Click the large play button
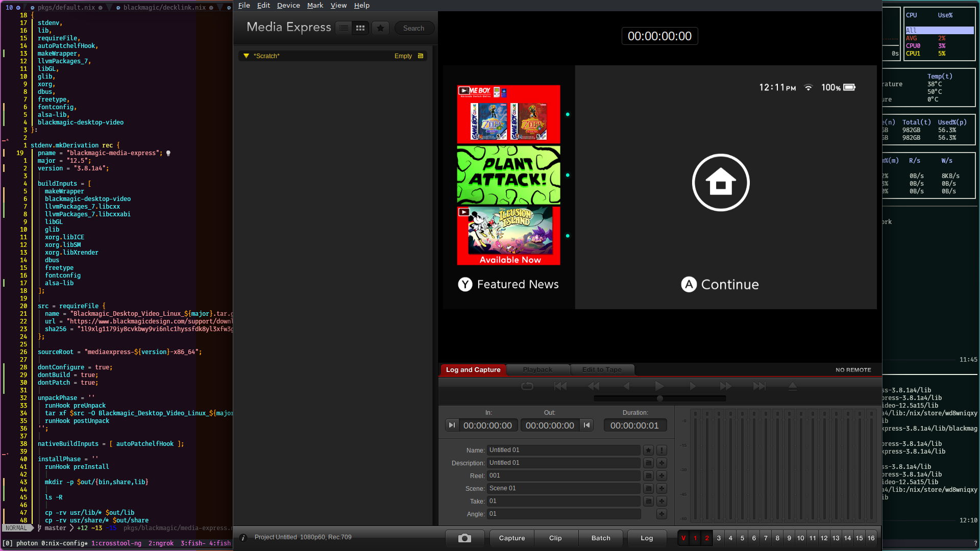Image resolution: width=980 pixels, height=551 pixels. click(659, 386)
